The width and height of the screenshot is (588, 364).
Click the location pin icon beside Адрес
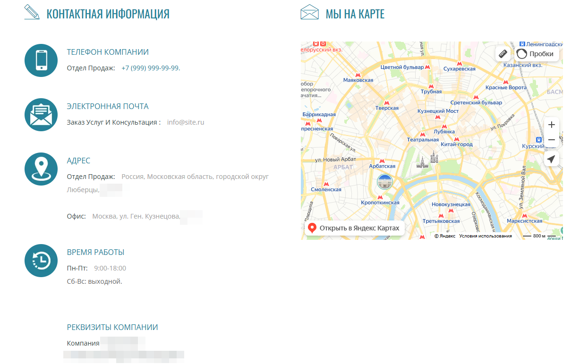[41, 169]
